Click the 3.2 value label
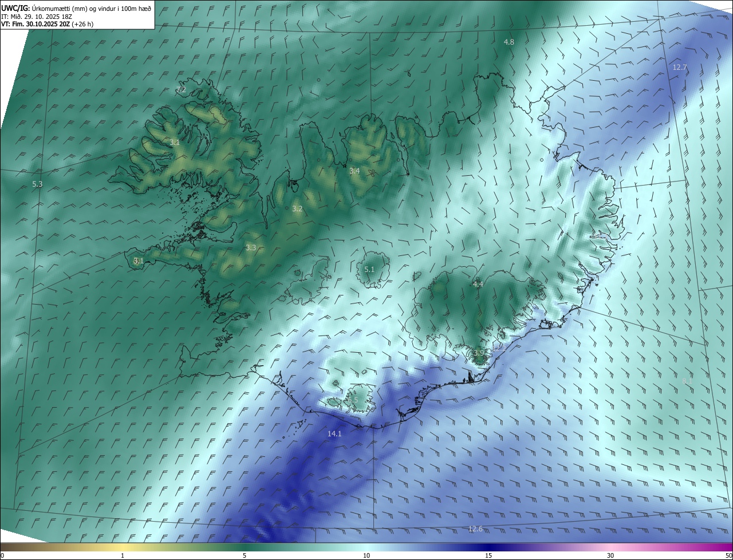 297,209
